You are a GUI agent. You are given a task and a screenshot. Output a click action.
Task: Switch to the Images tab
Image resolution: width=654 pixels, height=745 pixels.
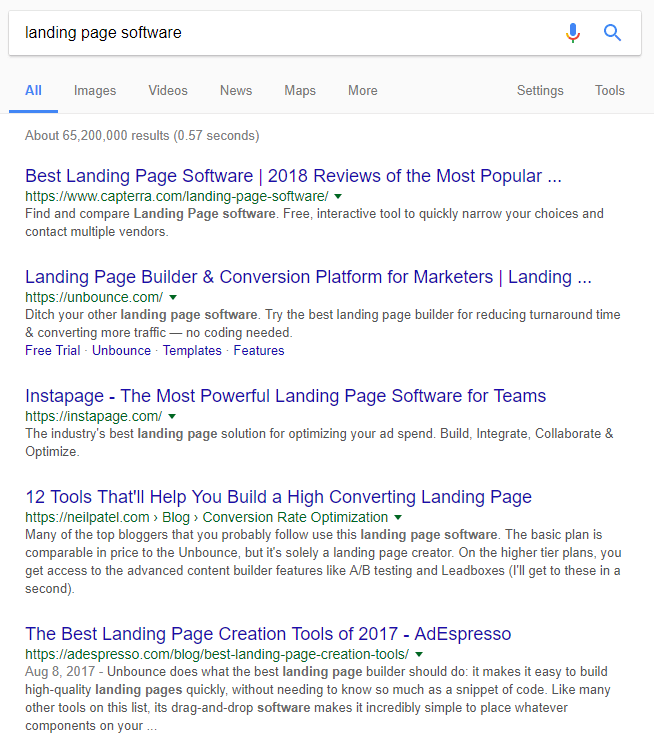coord(95,90)
